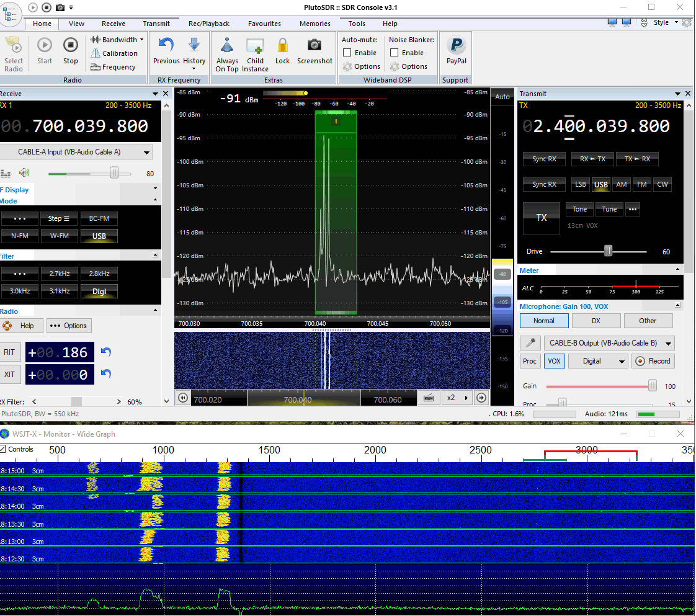Toggle the VOX button in the microphone panel
Image resolution: width=696 pixels, height=616 pixels.
click(554, 361)
